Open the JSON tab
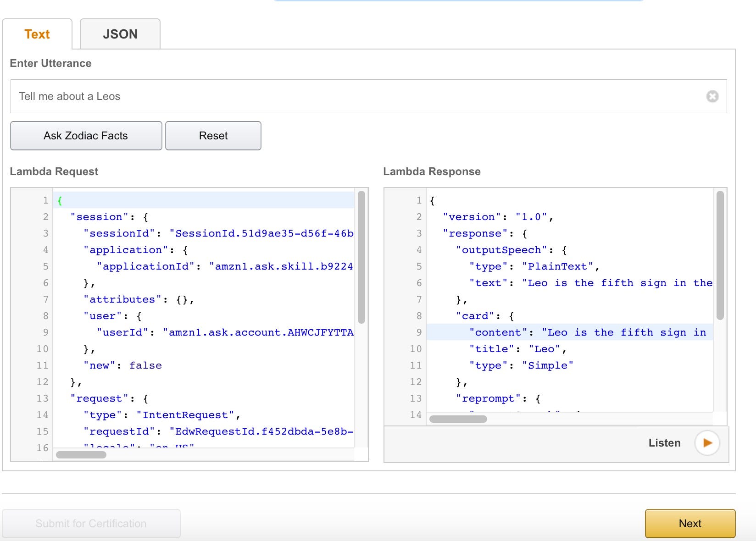The height and width of the screenshot is (541, 756). [120, 34]
